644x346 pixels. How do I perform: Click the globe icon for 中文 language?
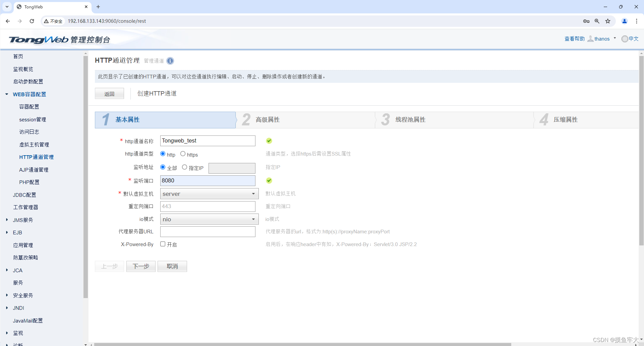tap(625, 39)
